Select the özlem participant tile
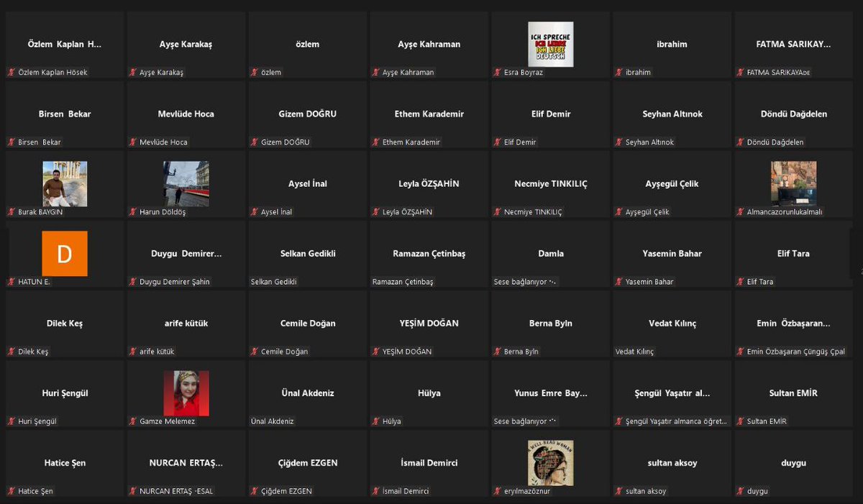This screenshot has width=863, height=504. point(308,45)
